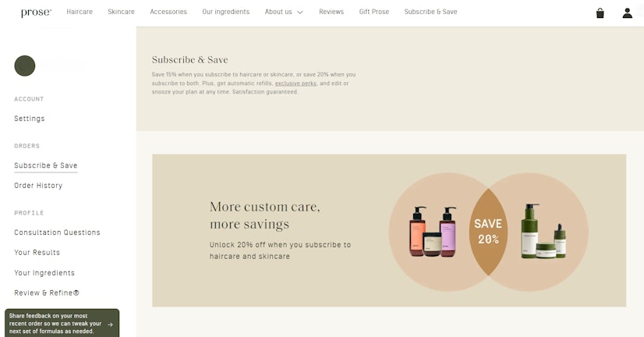
Task: Click the share feedback banner text
Action: point(55,324)
